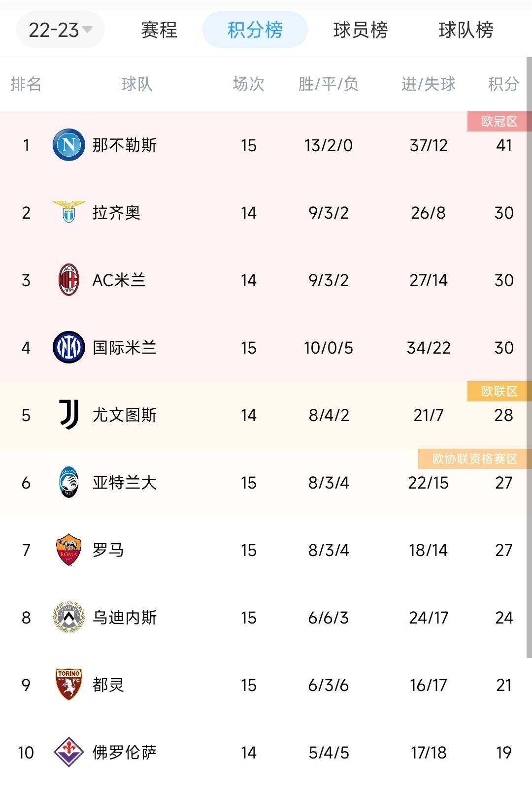Tap the Atalanta club crest
532x790 pixels.
pos(69,482)
